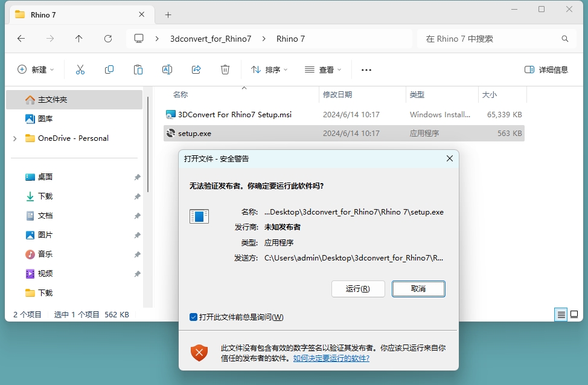Click the setup.exe file icon
588x385 pixels.
tap(171, 133)
